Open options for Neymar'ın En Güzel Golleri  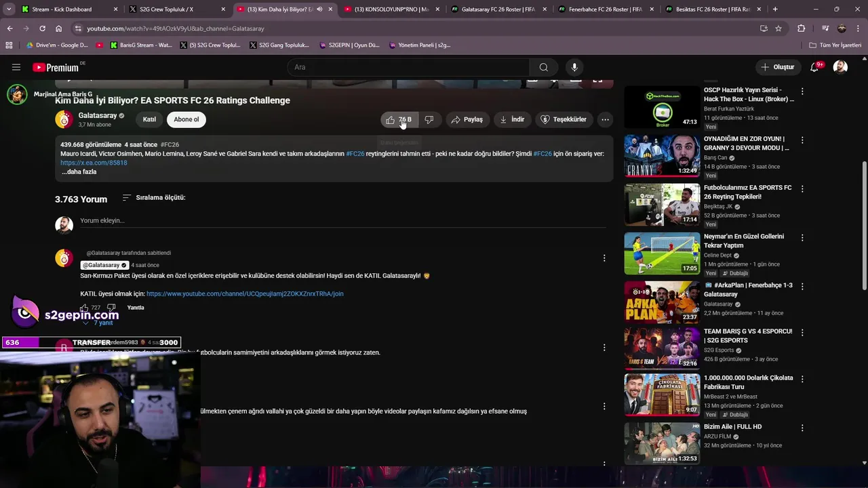[802, 237]
